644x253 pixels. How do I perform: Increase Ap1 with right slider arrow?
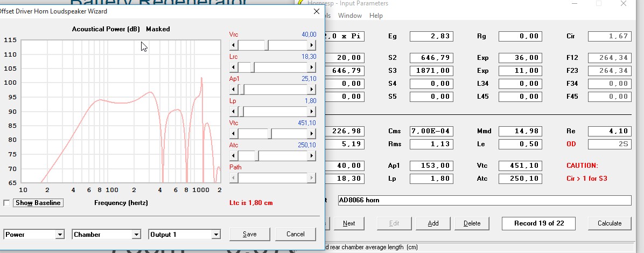pyautogui.click(x=312, y=89)
